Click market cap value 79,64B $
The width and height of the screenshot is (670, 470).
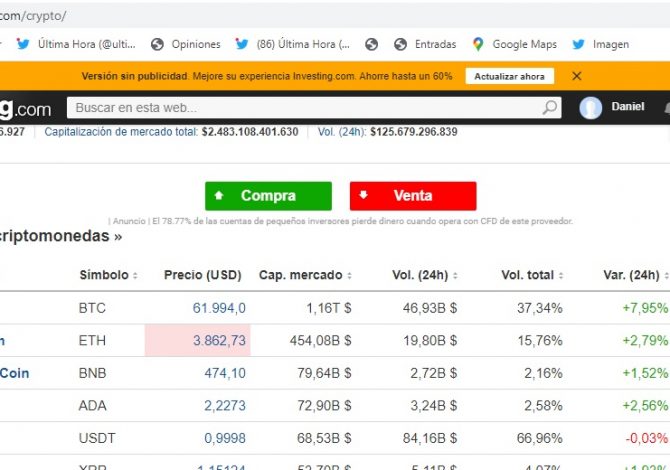point(324,373)
